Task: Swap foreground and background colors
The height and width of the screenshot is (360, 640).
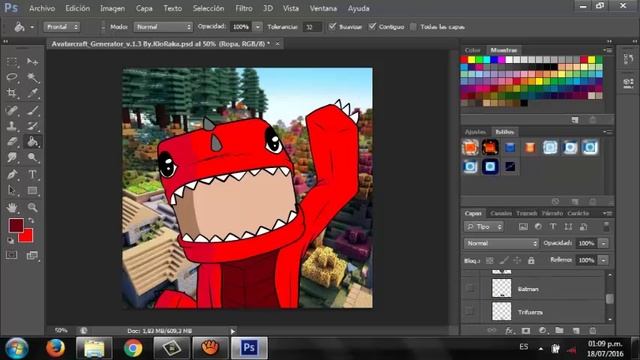Action: pyautogui.click(x=31, y=221)
